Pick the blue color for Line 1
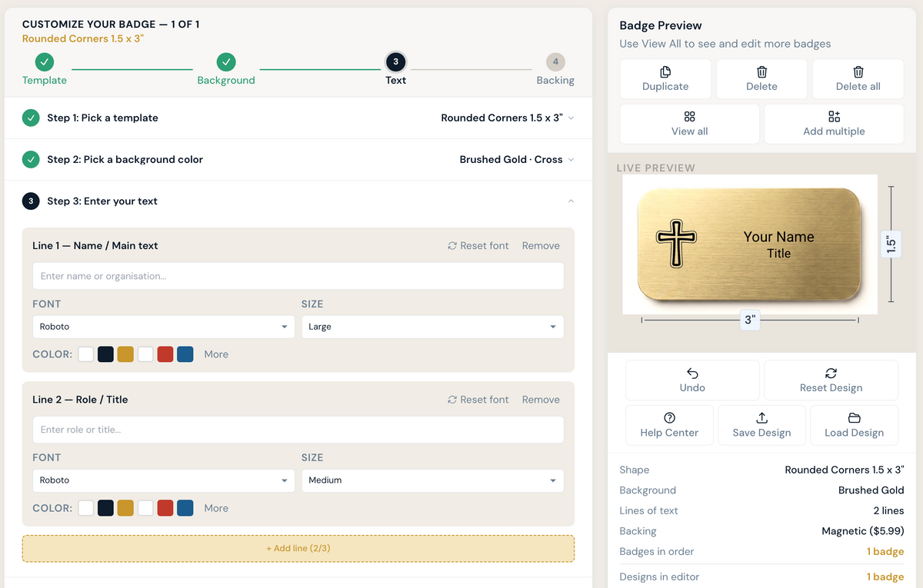923x588 pixels. pyautogui.click(x=185, y=354)
